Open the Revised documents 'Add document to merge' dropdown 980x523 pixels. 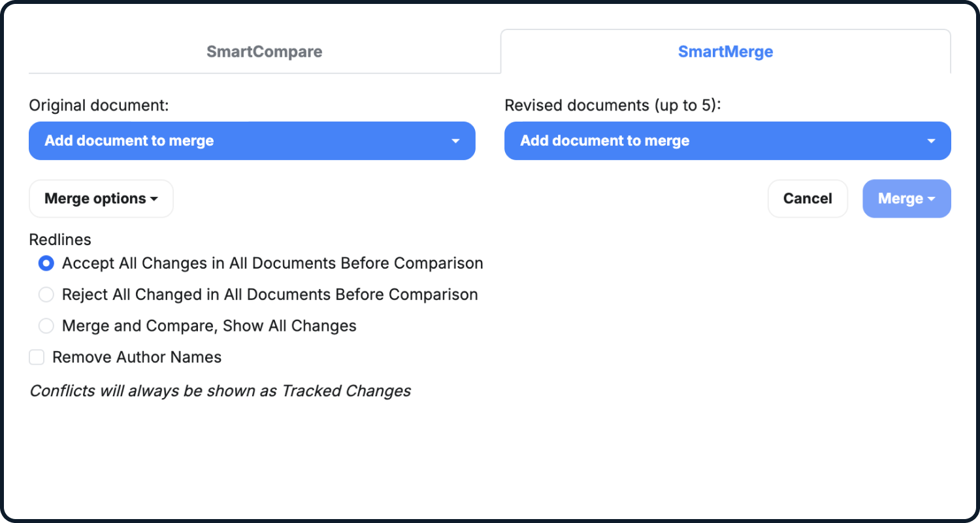[727, 141]
